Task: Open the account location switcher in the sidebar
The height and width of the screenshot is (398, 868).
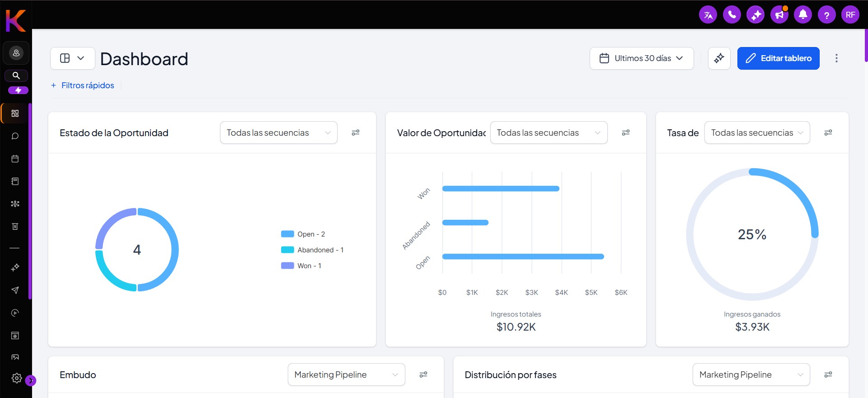Action: click(16, 53)
